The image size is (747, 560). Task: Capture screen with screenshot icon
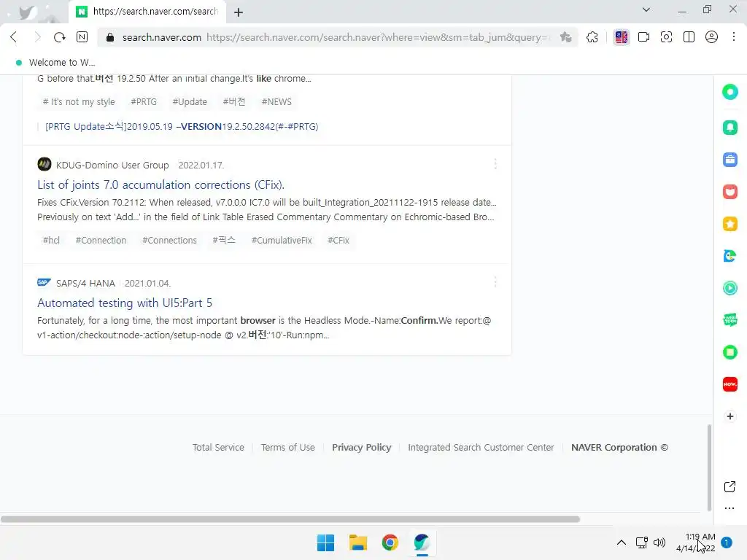click(x=666, y=37)
